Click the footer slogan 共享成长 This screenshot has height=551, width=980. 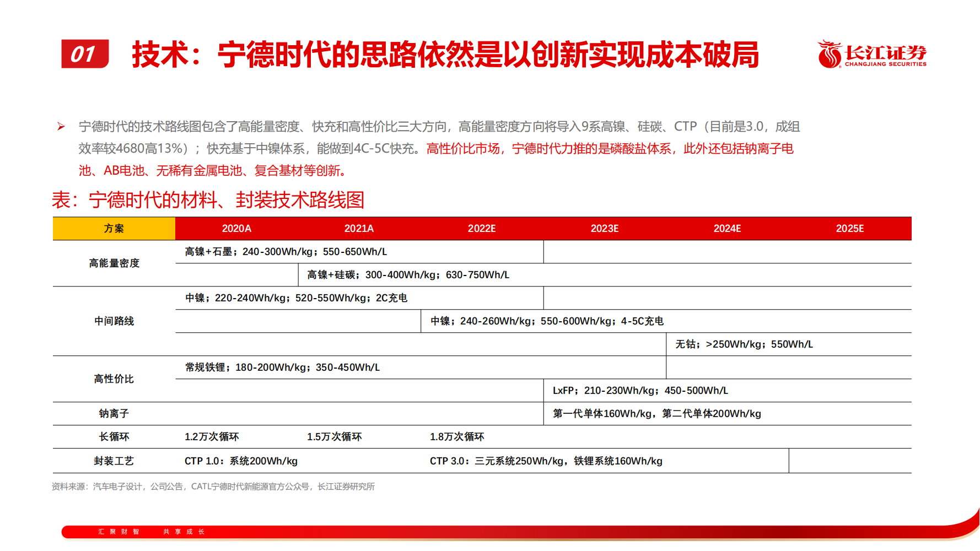[184, 532]
